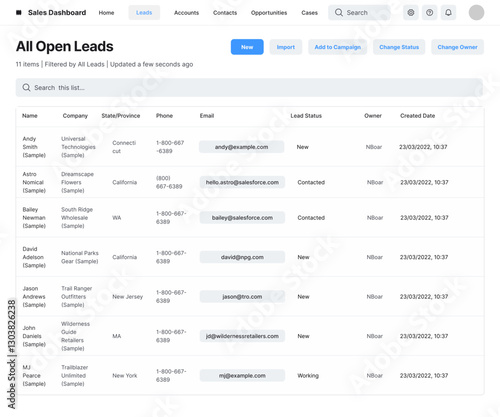Image resolution: width=500 pixels, height=417 pixels.
Task: Switch to the Cases tab
Action: [x=309, y=13]
